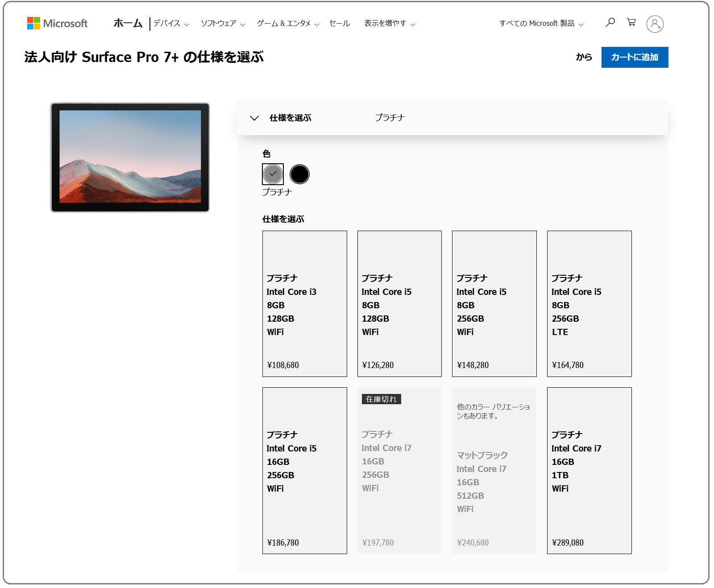714x588 pixels.
Task: Expand the 表示を増やす menu
Action: [x=390, y=23]
